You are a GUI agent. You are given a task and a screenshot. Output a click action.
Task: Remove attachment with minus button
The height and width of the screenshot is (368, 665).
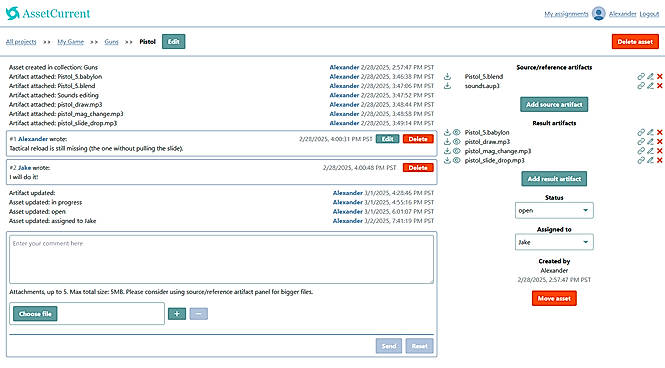pos(198,314)
